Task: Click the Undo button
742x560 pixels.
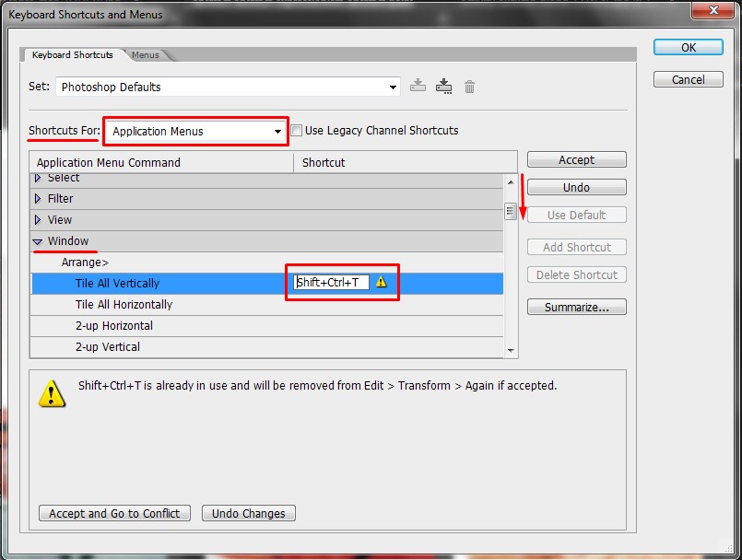Action: tap(576, 187)
